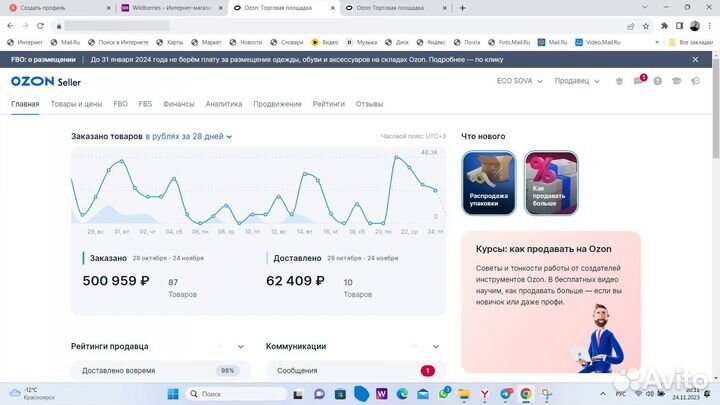Open the browser extensions puzzle icon
Image resolution: width=720 pixels, height=405 pixels.
(664, 26)
